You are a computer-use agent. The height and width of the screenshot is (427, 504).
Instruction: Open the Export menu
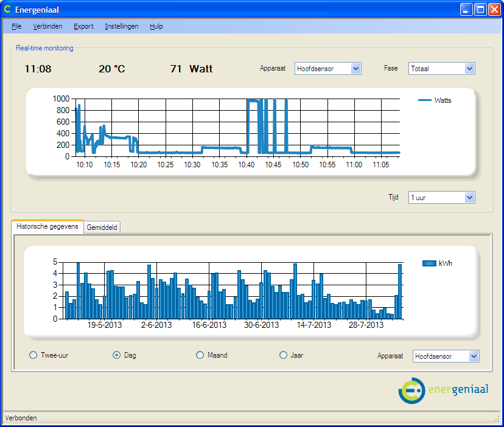[83, 26]
